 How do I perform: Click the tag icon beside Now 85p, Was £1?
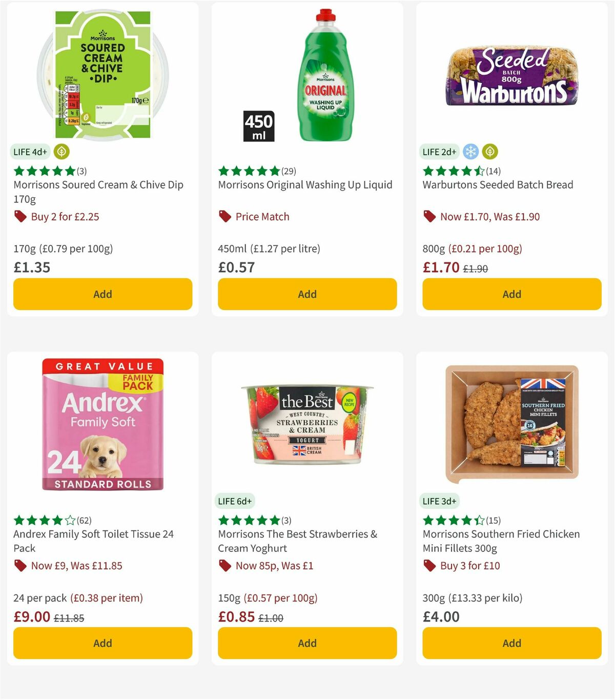click(x=224, y=565)
